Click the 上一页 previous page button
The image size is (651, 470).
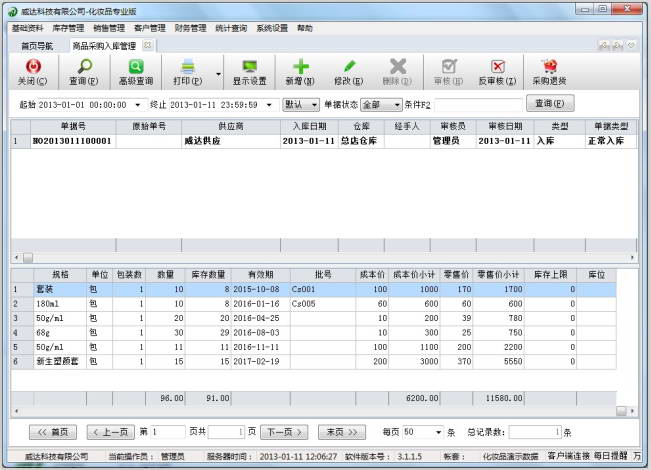110,432
